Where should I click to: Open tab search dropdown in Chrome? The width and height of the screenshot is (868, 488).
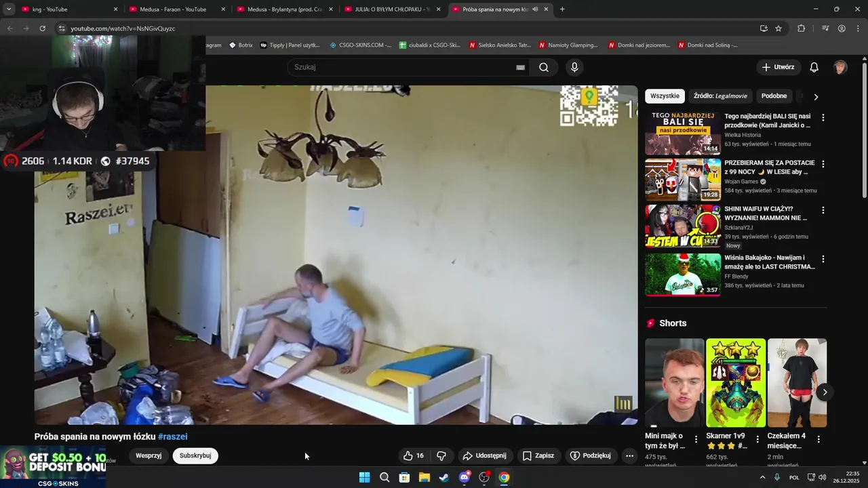pos(9,9)
